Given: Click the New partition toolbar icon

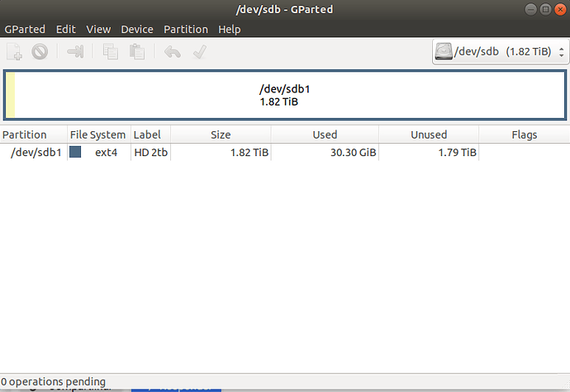Looking at the screenshot, I should [x=15, y=52].
